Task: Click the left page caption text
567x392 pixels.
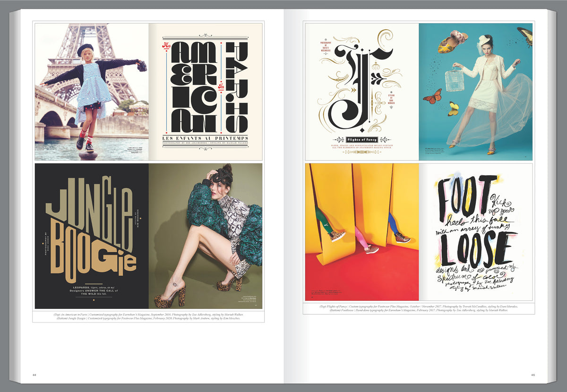Action: tap(148, 316)
